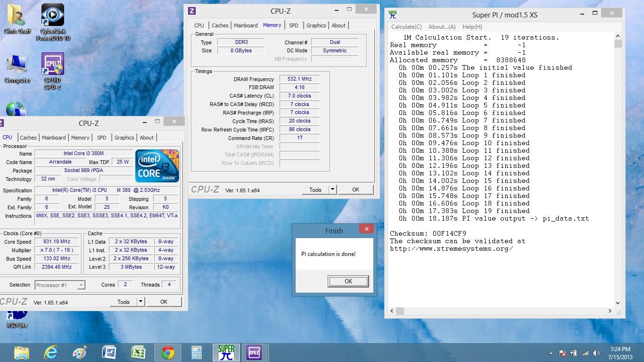
Task: Click the Super PI title bar icon
Action: pos(393,15)
